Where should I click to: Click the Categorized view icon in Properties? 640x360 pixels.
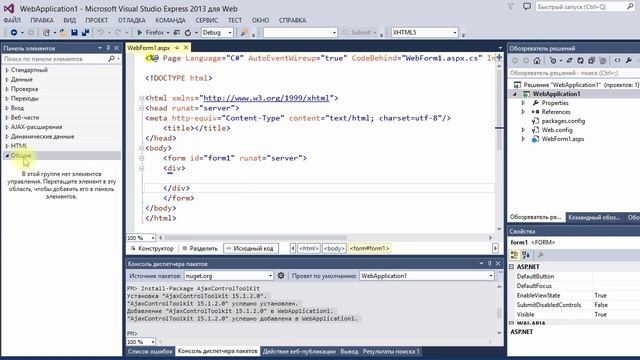point(514,255)
